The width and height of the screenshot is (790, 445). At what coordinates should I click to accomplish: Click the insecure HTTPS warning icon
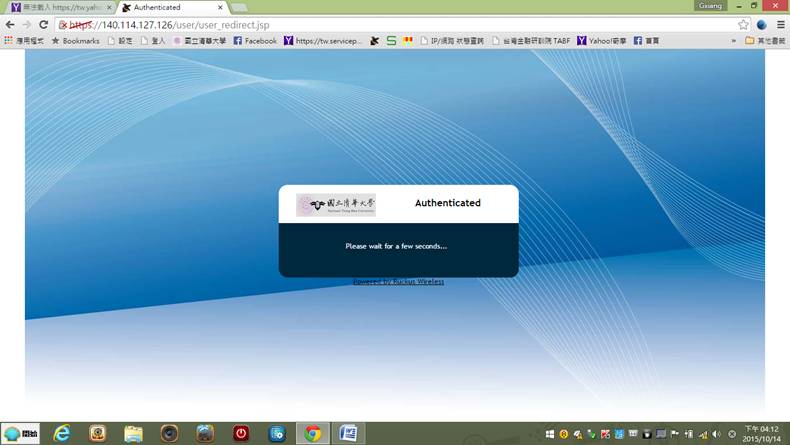[63, 24]
